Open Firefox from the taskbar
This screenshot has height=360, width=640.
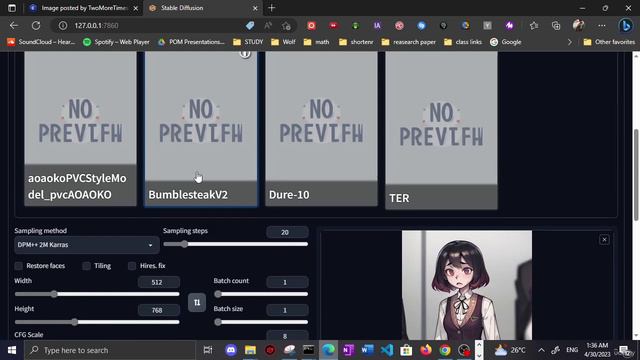pyautogui.click(x=426, y=350)
